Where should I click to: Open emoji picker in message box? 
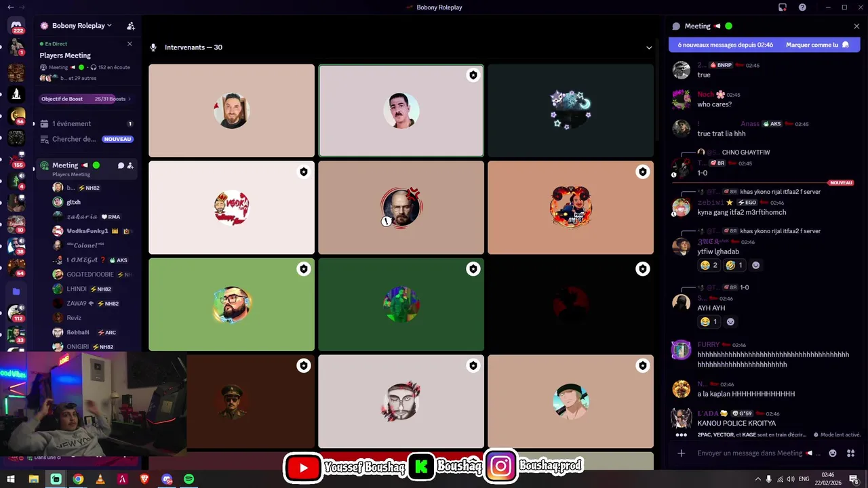833,453
